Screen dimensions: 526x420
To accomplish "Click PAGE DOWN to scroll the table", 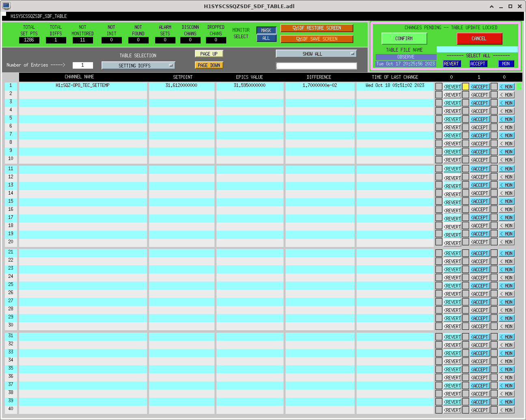I will tap(209, 65).
